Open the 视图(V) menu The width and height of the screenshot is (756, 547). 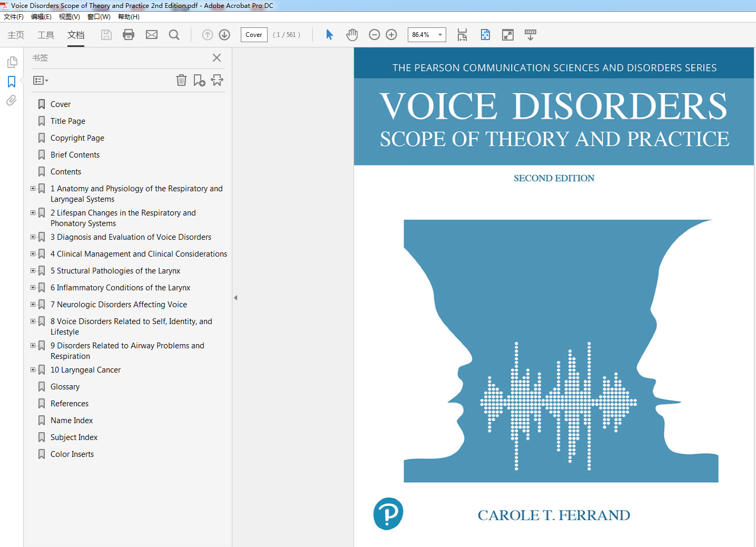70,17
